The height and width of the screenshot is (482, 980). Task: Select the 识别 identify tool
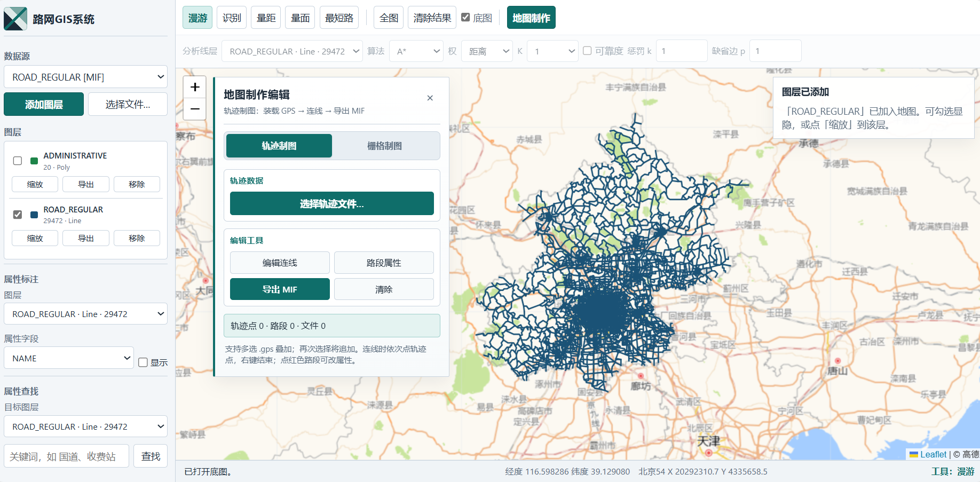(x=232, y=18)
